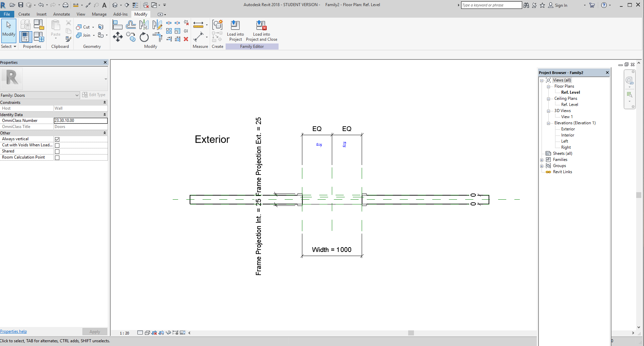Click the red Delete X icon

pyautogui.click(x=186, y=39)
